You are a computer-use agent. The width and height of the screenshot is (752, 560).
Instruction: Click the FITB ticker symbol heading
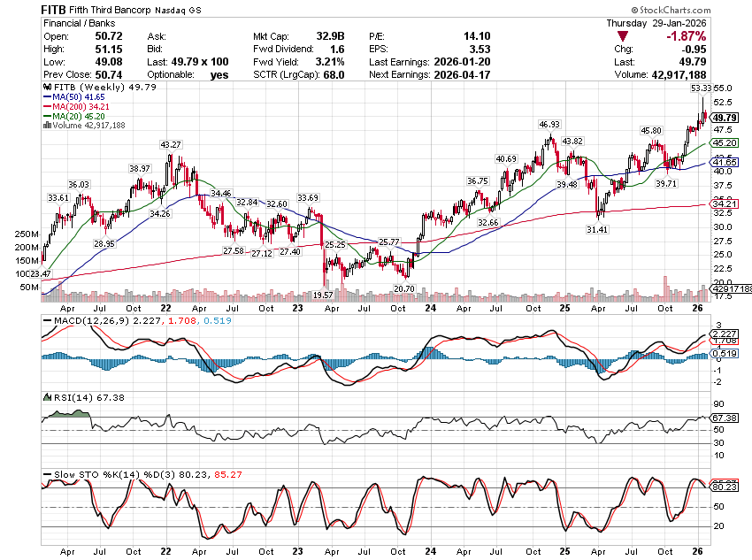pos(57,8)
